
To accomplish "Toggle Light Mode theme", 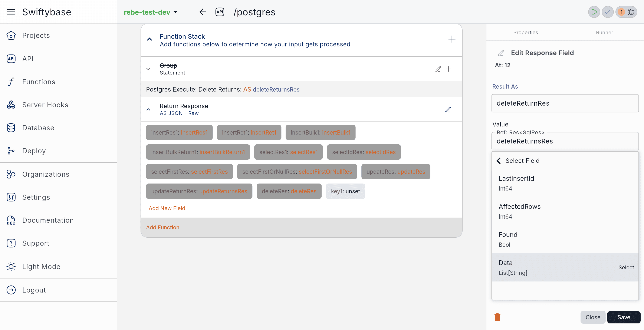I will click(x=59, y=267).
